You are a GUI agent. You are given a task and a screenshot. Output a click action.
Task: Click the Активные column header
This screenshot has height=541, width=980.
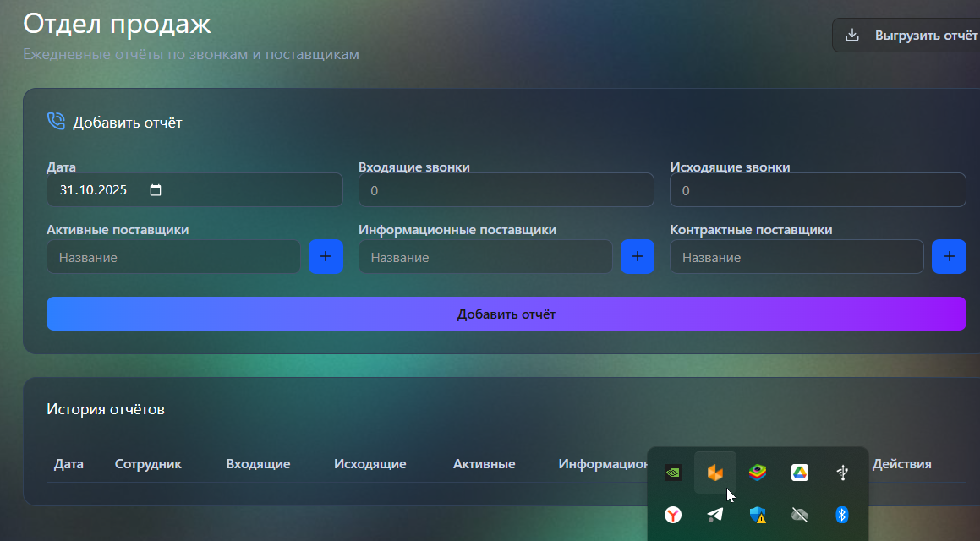coord(485,464)
